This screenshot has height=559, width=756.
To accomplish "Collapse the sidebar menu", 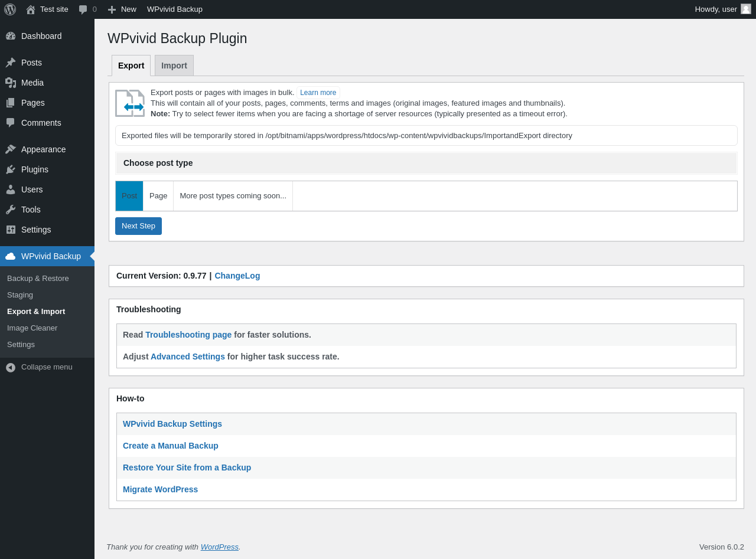I will coord(40,367).
